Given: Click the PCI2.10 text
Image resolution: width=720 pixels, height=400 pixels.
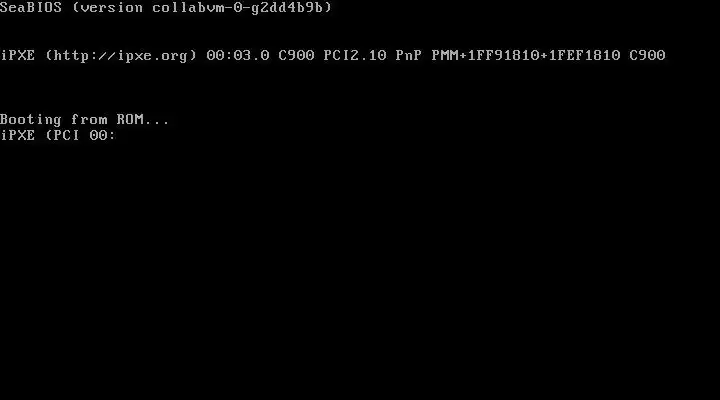Looking at the screenshot, I should [354, 55].
